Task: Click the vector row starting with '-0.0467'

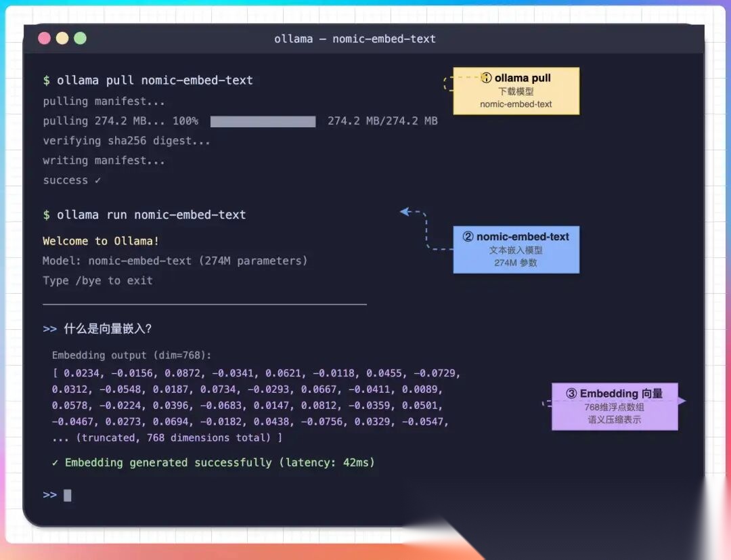Action: tap(250, 422)
